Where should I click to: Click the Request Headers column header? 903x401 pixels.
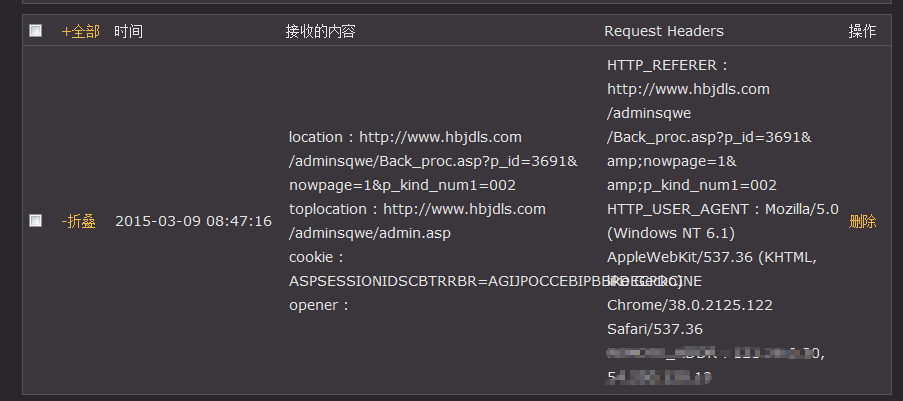[663, 31]
